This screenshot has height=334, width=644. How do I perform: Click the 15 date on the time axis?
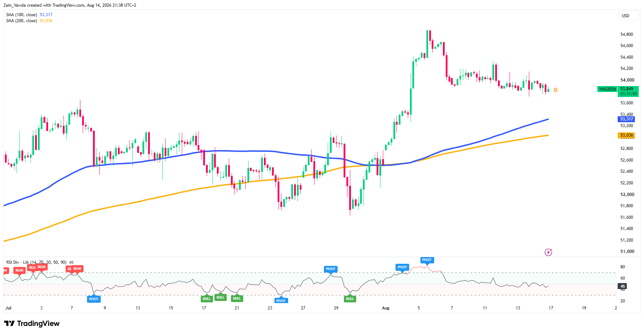coord(171,308)
